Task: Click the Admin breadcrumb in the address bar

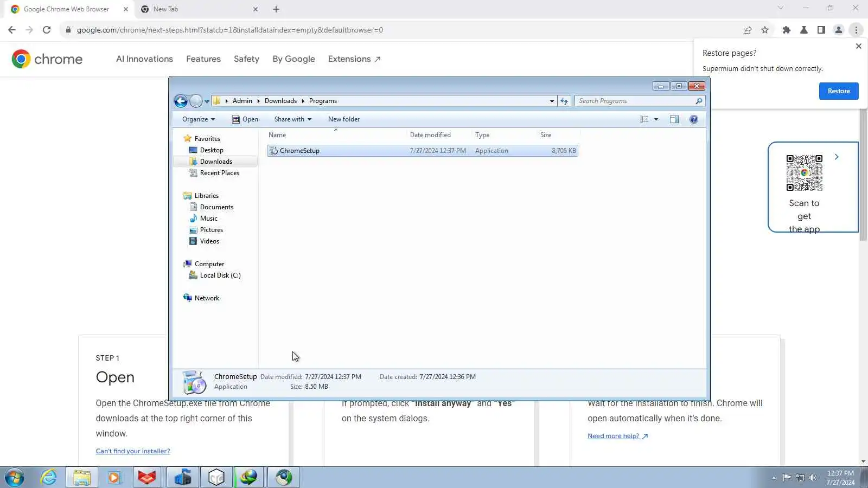Action: [x=242, y=101]
